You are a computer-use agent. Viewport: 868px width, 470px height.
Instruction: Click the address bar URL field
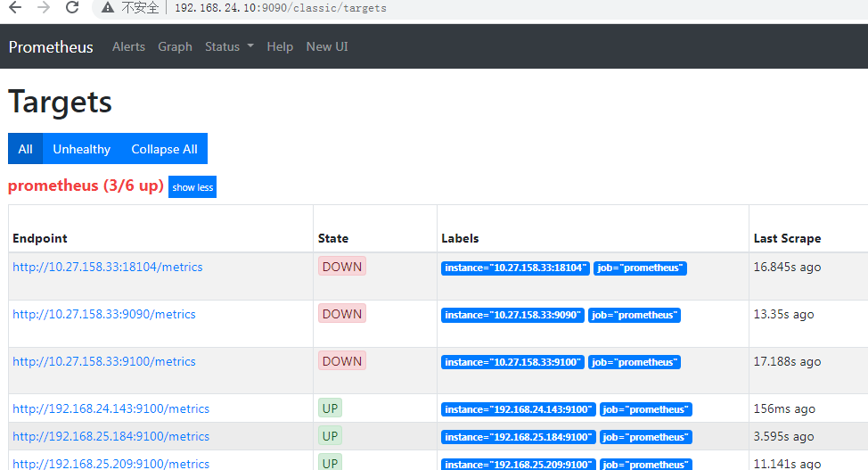click(x=281, y=8)
